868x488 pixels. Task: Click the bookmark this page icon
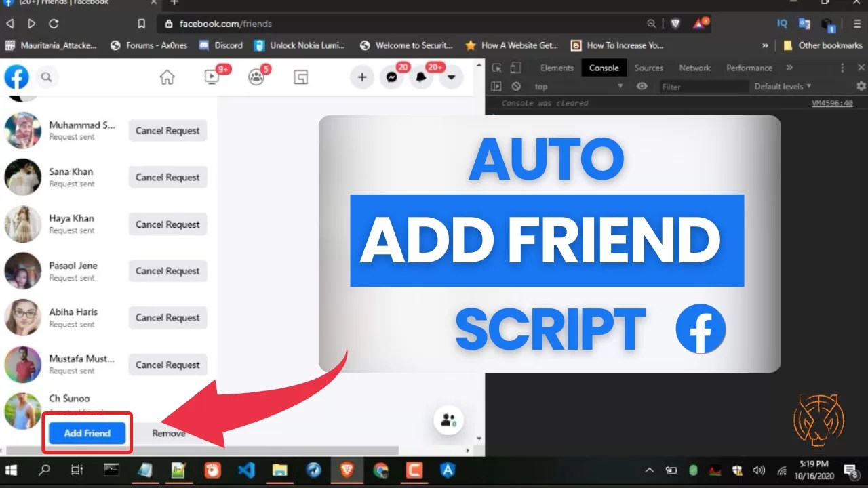pos(141,24)
